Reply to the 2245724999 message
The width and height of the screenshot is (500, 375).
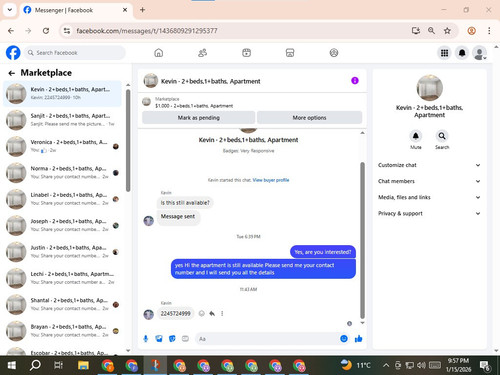[212, 313]
